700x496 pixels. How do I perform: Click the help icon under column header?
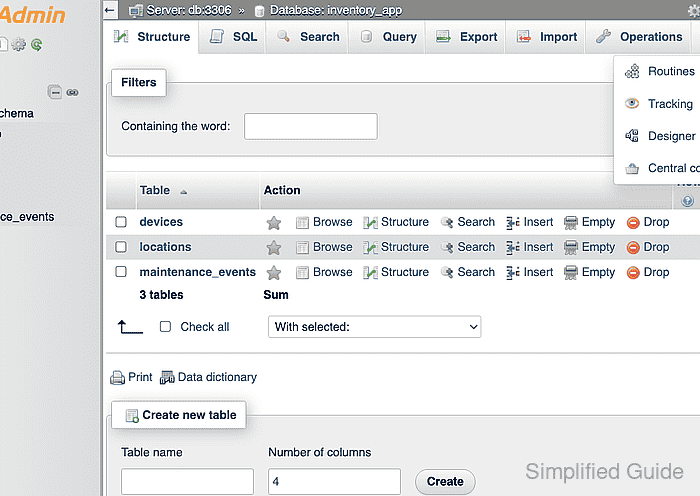click(688, 201)
